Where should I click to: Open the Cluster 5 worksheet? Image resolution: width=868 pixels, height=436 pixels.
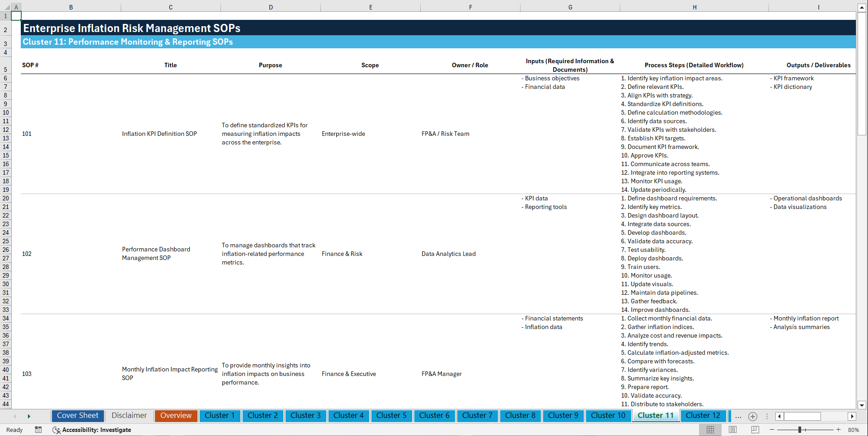(391, 416)
